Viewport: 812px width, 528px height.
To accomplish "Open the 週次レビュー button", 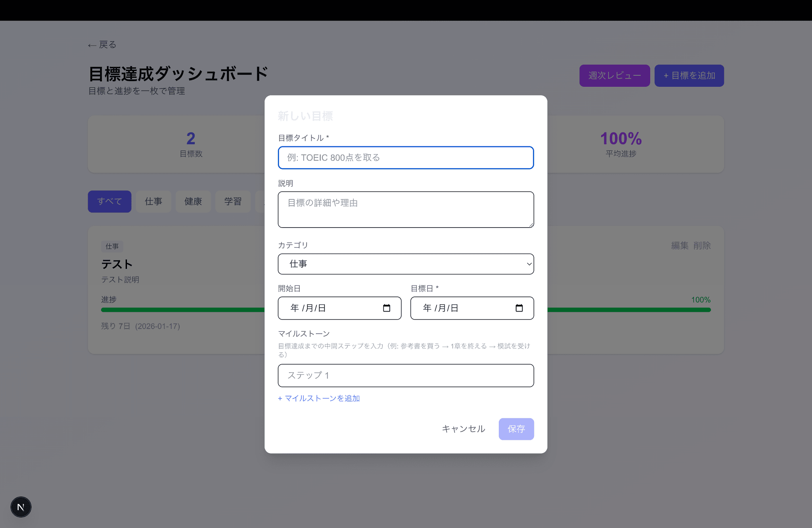I will (614, 76).
